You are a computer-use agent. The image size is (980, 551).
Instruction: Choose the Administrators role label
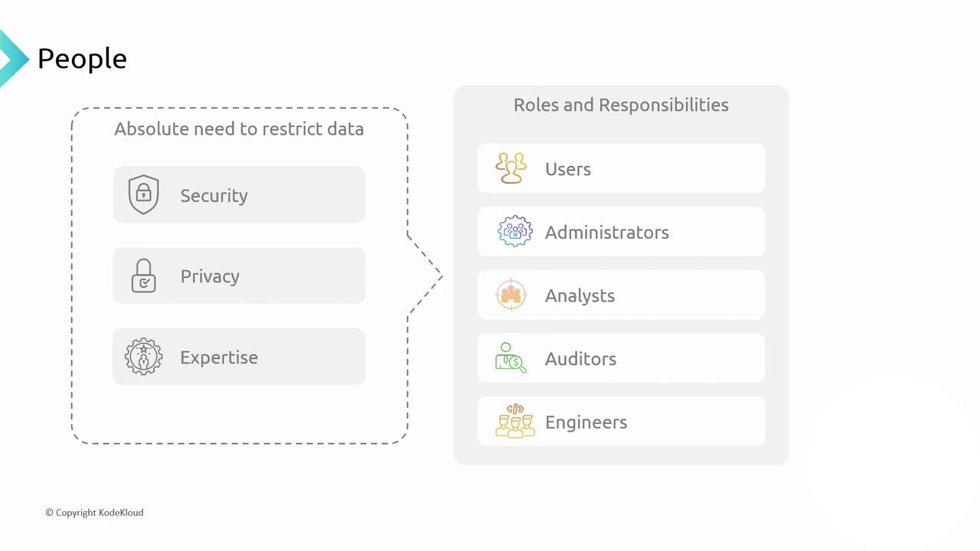coord(606,233)
